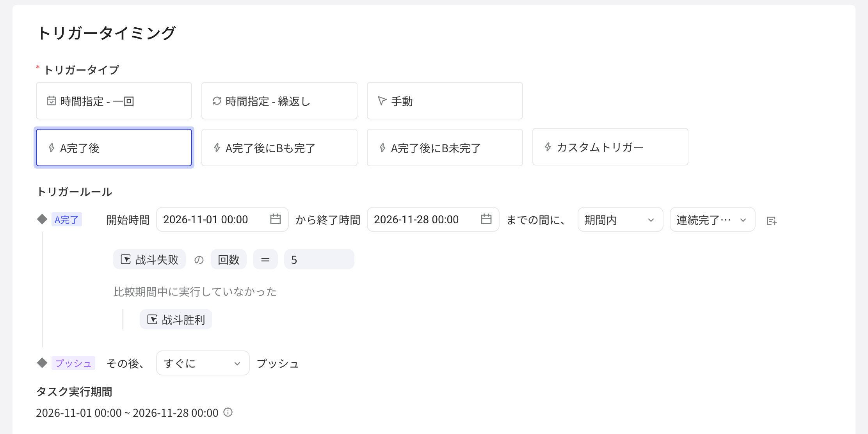Select the カスタムトリガー option

[610, 147]
